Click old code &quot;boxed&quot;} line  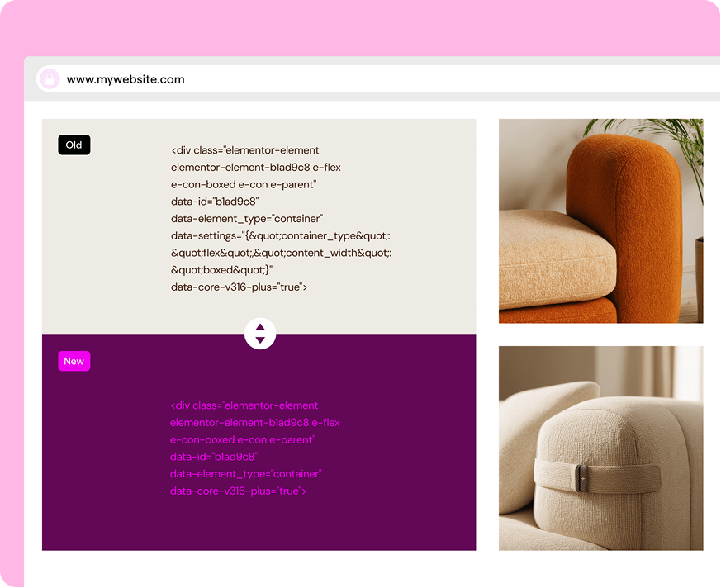click(221, 270)
